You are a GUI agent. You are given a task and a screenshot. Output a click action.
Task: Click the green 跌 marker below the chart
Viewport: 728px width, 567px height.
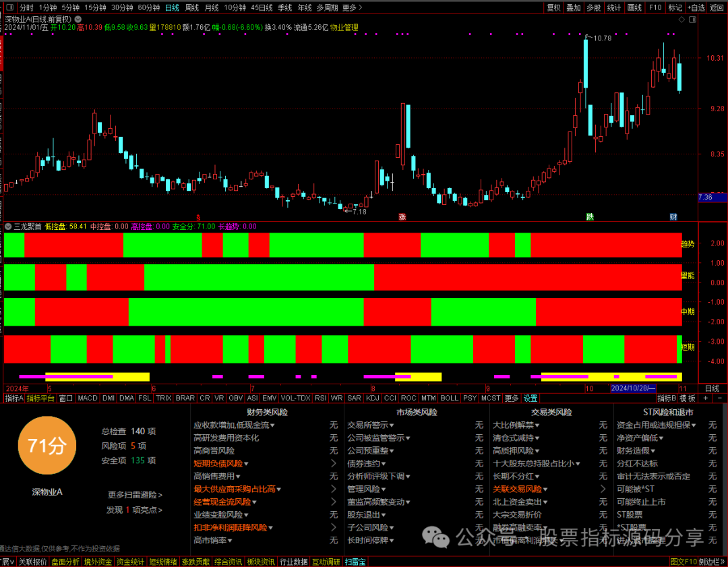click(x=590, y=217)
